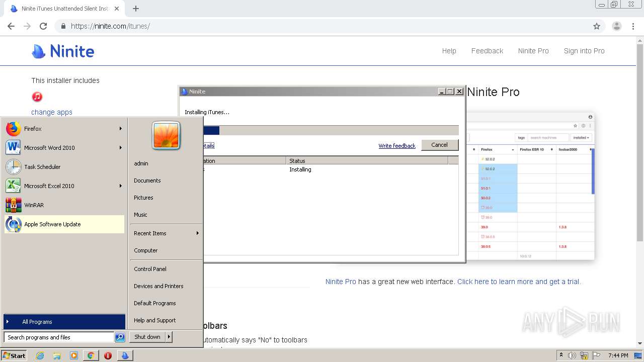Switch to the Ninite installer taskbar icon
The height and width of the screenshot is (362, 644).
[x=125, y=355]
